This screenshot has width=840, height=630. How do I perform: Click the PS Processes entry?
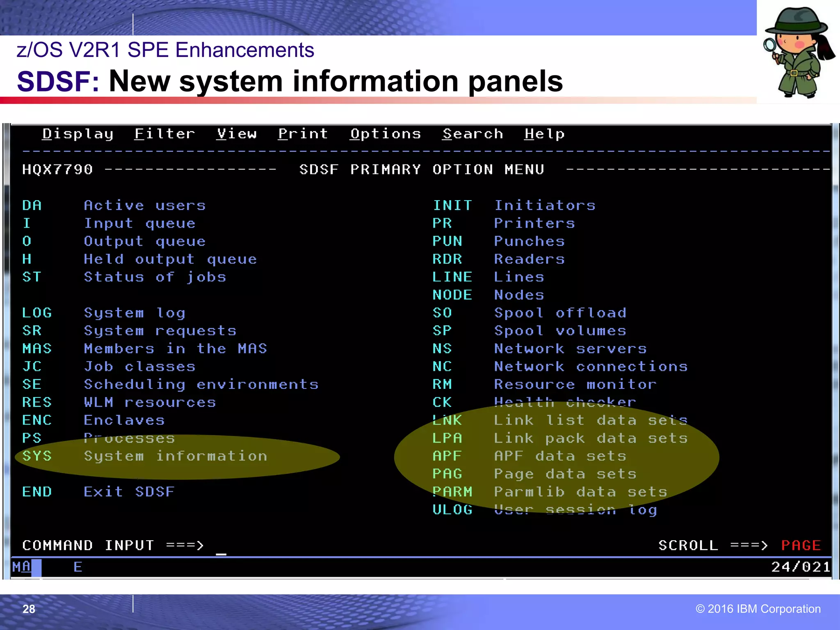tap(98, 438)
